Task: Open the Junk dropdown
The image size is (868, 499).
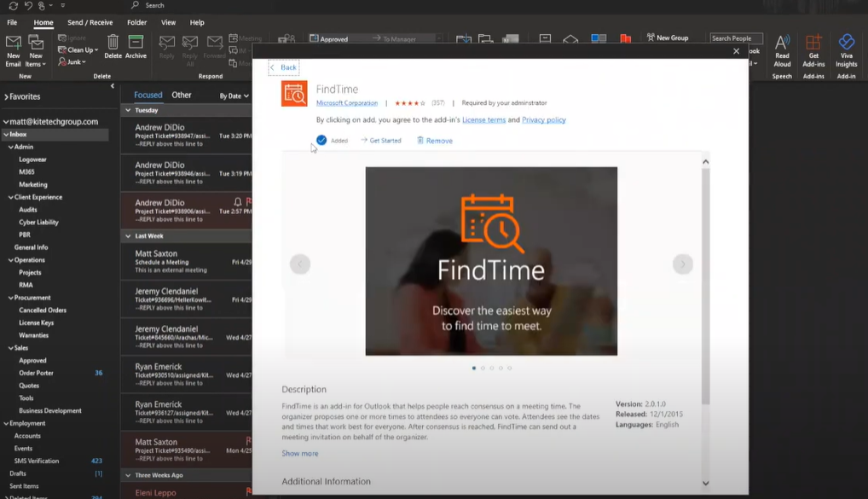Action: pyautogui.click(x=72, y=62)
